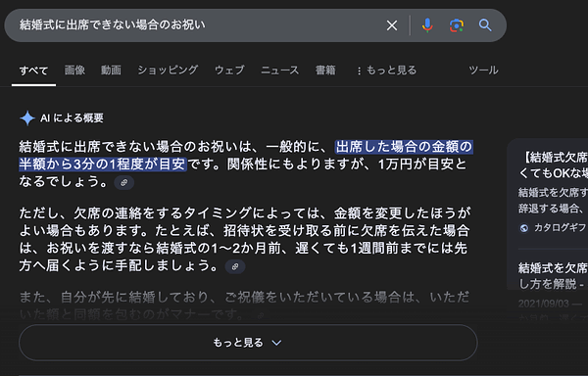Viewport: 588px width, 376px height.
Task: Switch to 画像 tab
Action: tap(74, 70)
